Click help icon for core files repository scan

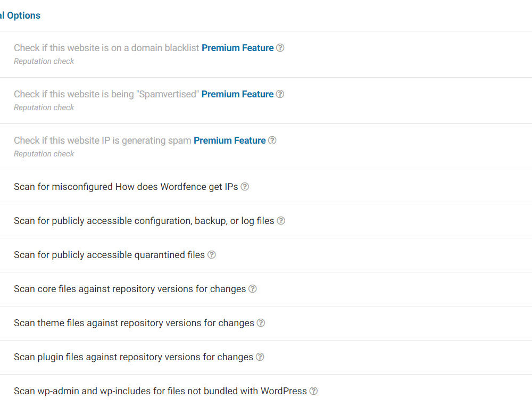click(253, 289)
